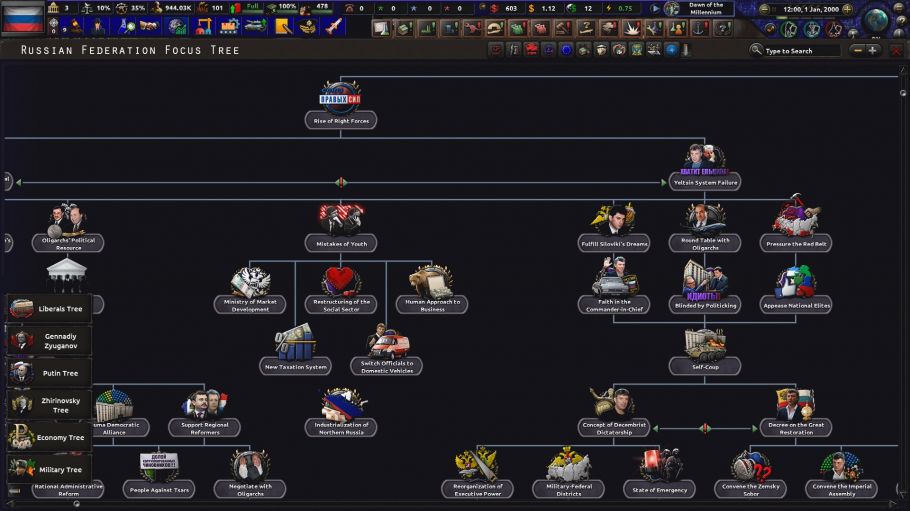Switch to the Putin Tree tab
The height and width of the screenshot is (511, 910).
point(49,373)
